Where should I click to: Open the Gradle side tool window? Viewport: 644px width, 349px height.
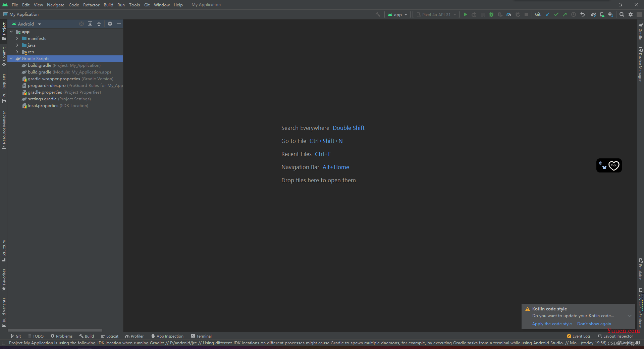tap(640, 31)
